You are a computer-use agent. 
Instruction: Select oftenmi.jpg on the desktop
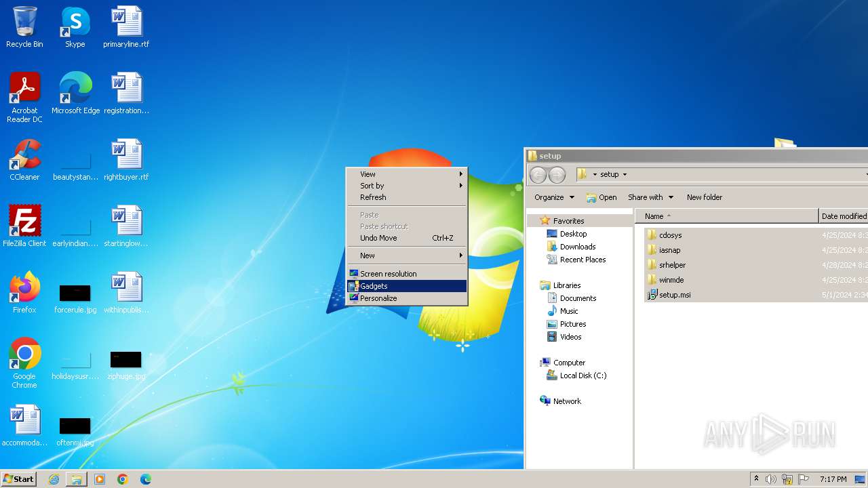(x=75, y=431)
